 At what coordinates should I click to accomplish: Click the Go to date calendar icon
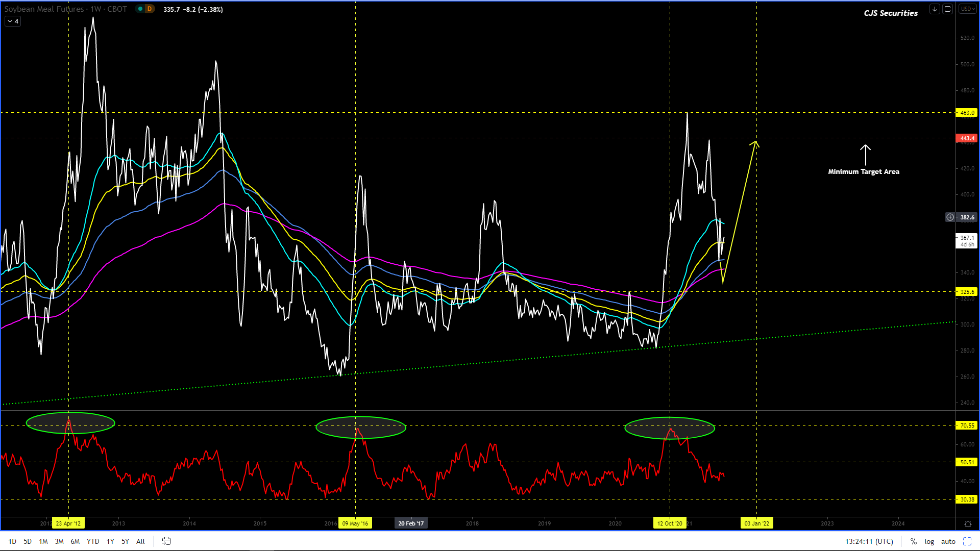point(166,541)
